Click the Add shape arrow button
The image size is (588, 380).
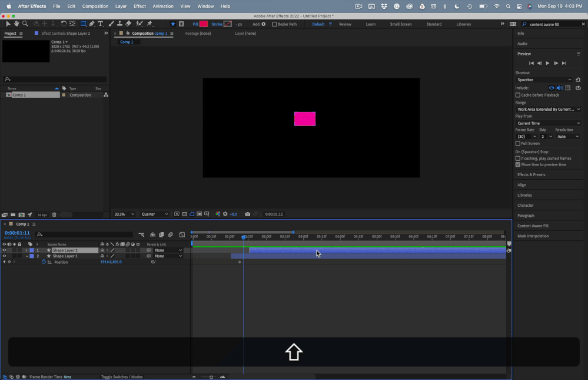(x=264, y=24)
